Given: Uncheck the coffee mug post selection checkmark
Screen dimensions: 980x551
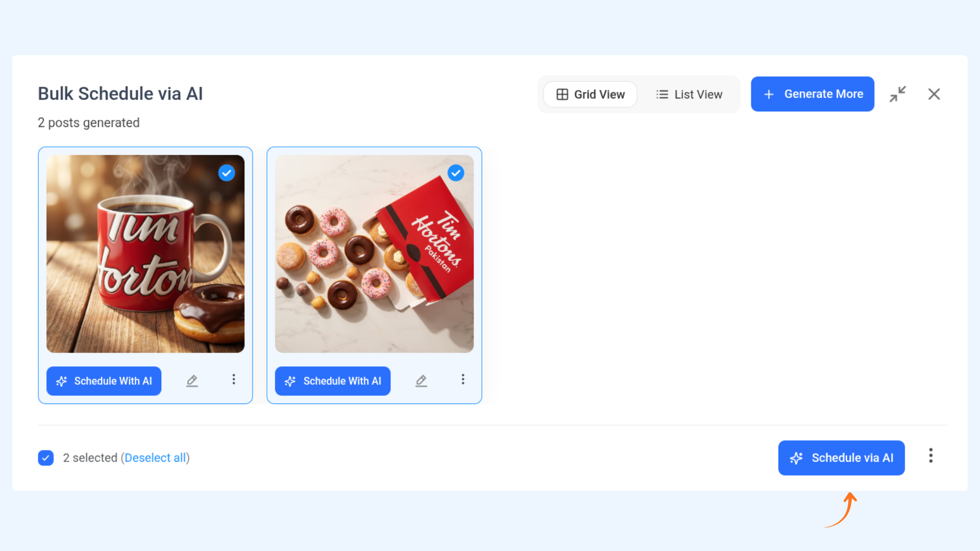Looking at the screenshot, I should pyautogui.click(x=227, y=173).
